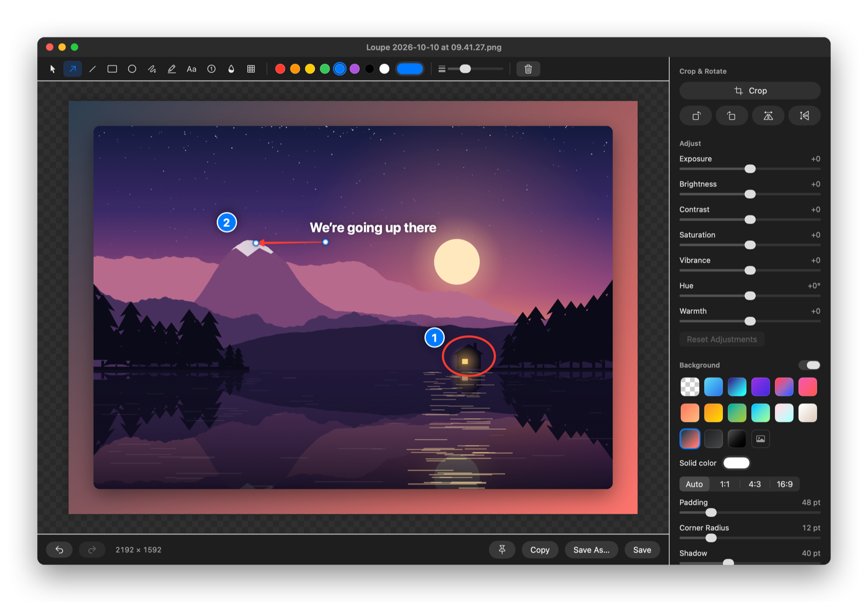Select the highlighter pen tool
The image size is (868, 602).
coord(172,69)
